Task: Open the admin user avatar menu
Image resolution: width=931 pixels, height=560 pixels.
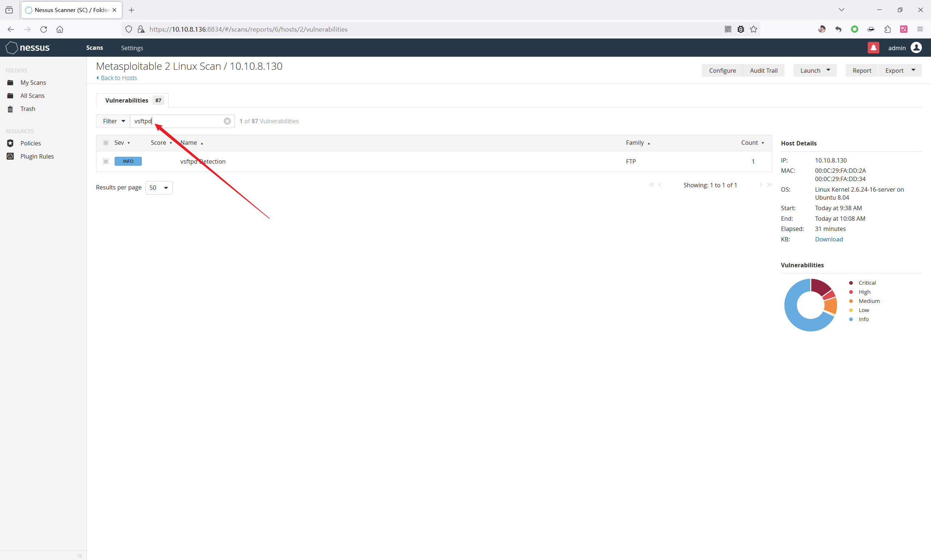Action: (916, 48)
